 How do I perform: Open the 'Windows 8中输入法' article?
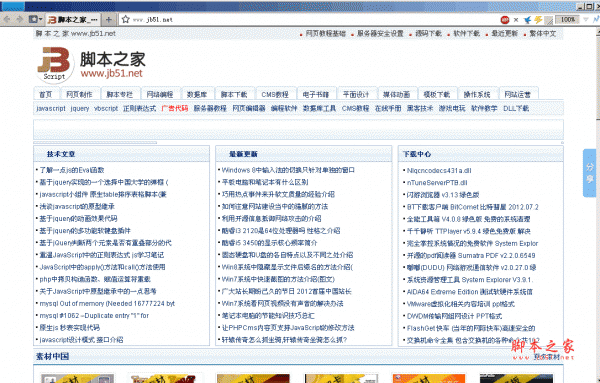288,170
